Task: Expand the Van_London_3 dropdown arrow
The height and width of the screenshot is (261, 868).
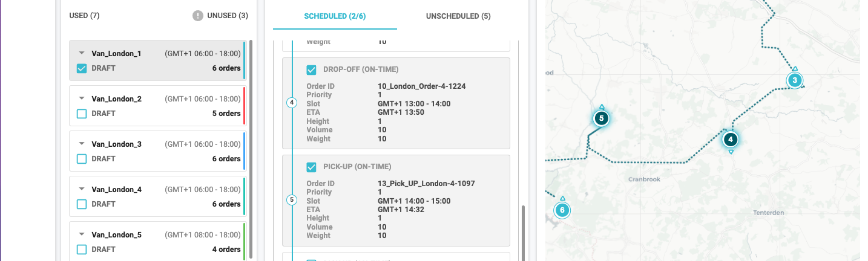Action: point(82,144)
